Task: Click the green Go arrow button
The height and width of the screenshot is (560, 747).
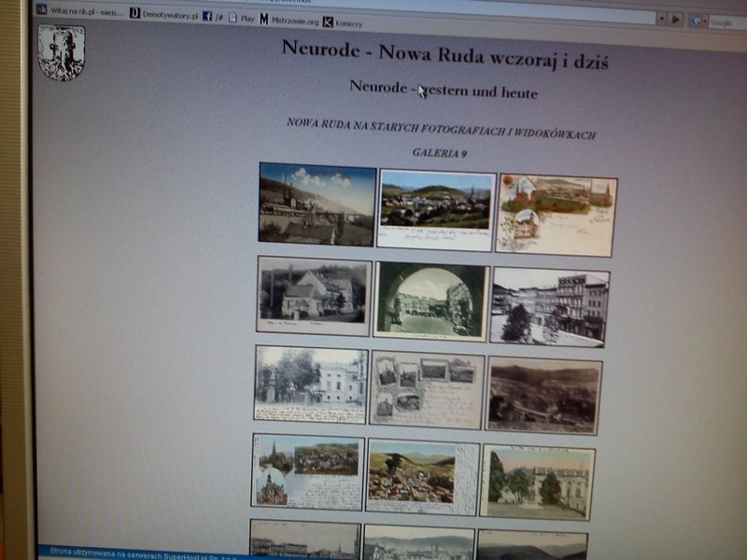Action: [675, 20]
